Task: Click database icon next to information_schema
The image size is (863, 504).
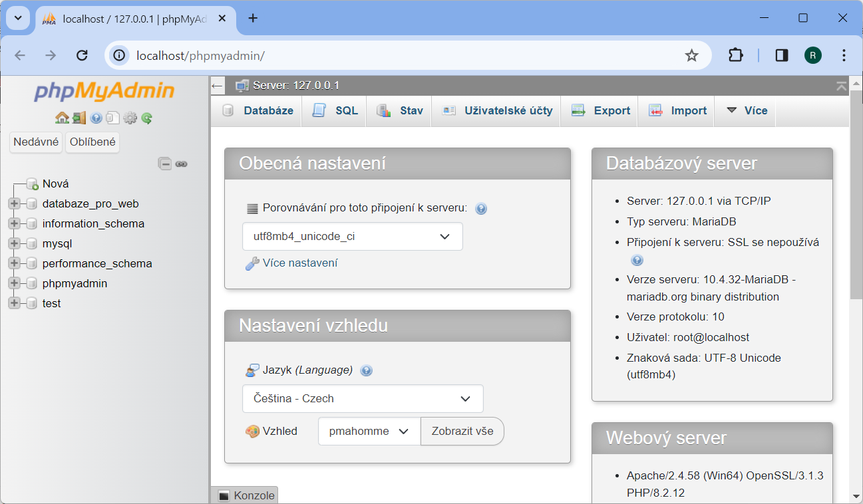Action: [x=31, y=223]
